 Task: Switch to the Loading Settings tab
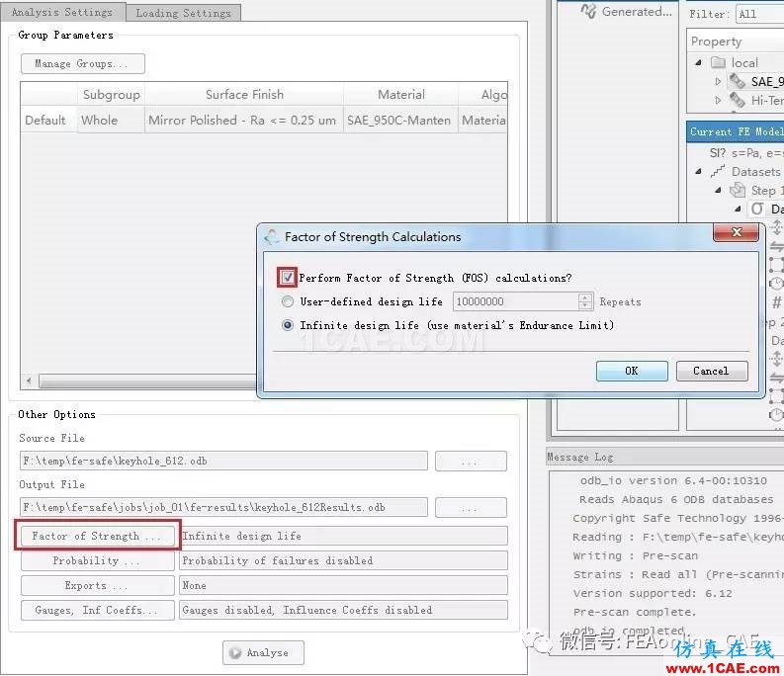183,13
